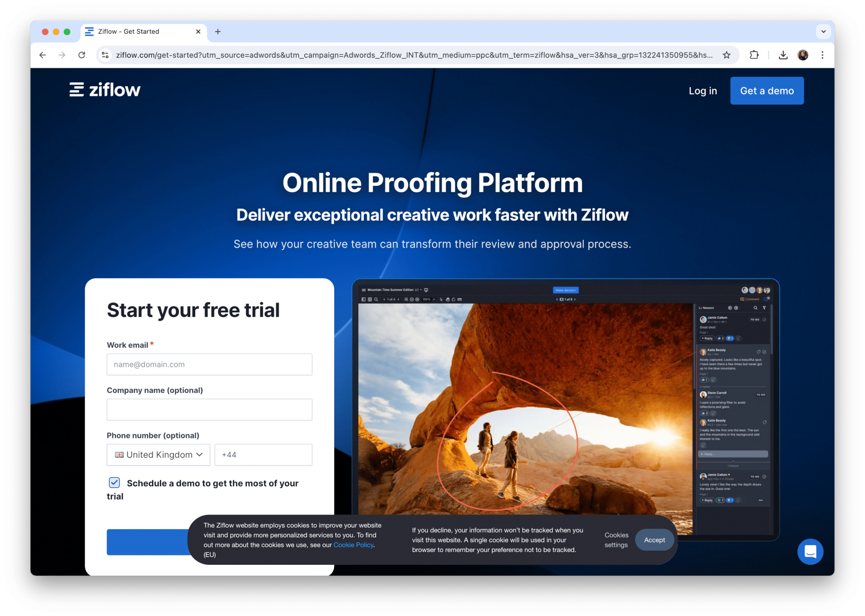Viewport: 865px width, 616px height.
Task: Open the live chat widget
Action: point(810,551)
